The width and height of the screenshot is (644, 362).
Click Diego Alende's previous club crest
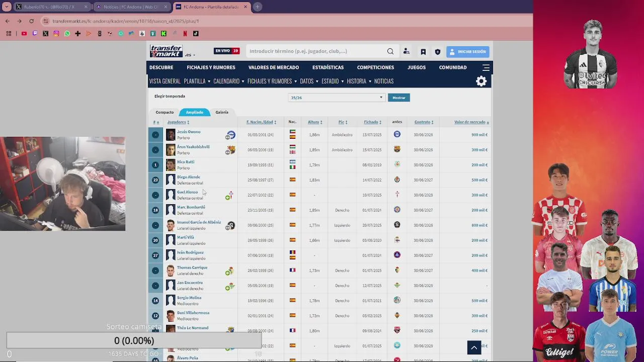coord(397,179)
